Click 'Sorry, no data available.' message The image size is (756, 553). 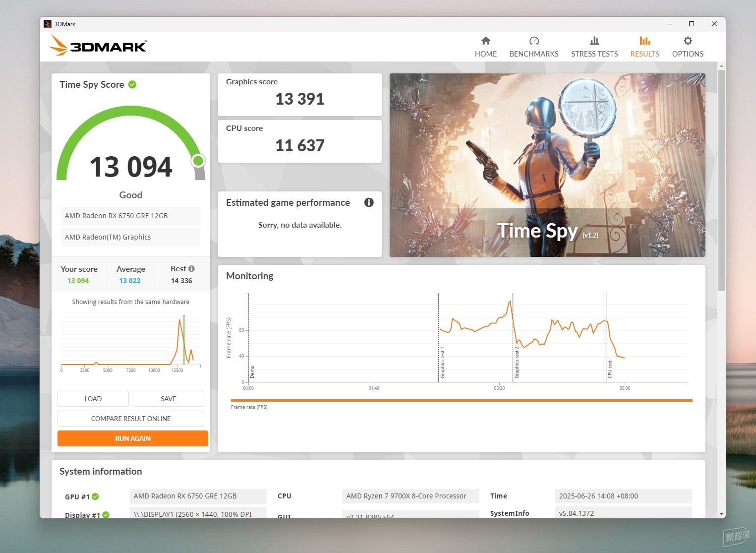coord(300,225)
